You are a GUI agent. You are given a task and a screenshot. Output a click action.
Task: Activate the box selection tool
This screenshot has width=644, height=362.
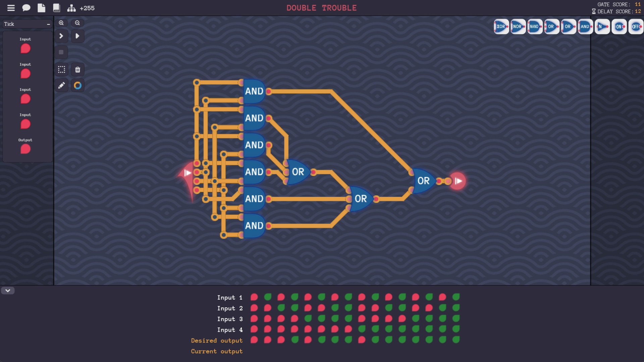pyautogui.click(x=61, y=69)
